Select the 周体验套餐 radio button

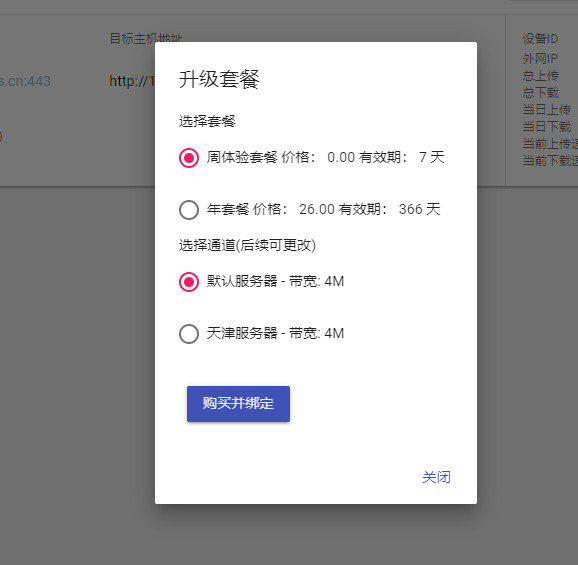tap(189, 158)
